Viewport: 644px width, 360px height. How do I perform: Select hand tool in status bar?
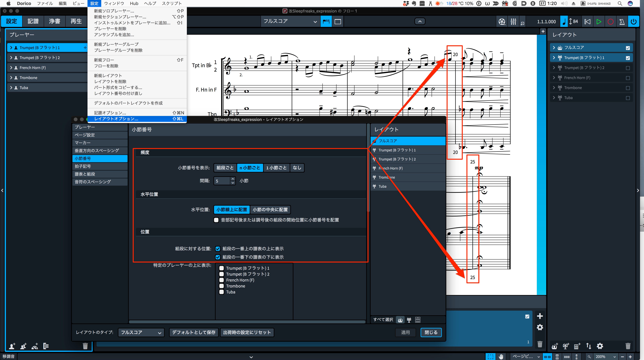pos(501,357)
